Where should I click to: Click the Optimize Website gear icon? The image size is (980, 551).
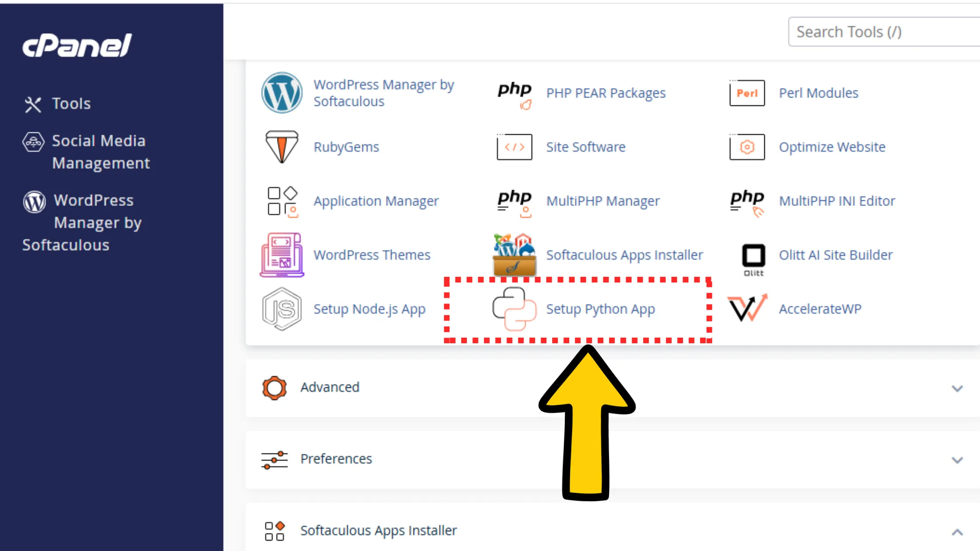(x=747, y=146)
